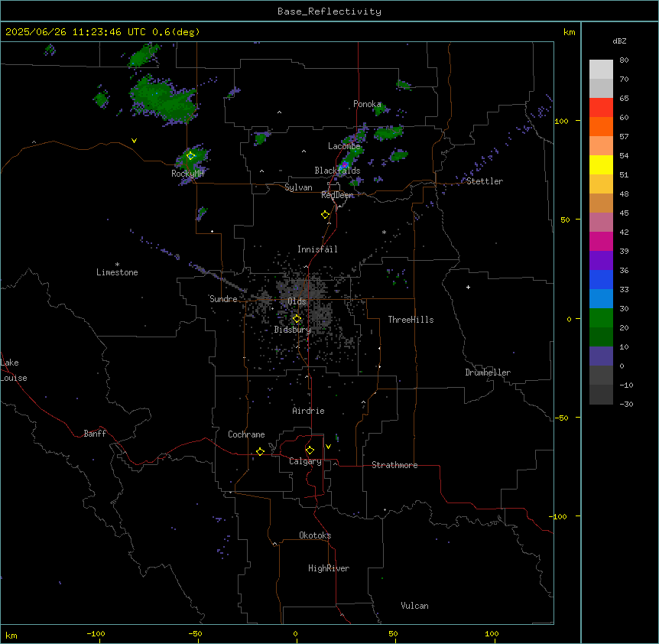Click the ThreeHills city label
Image resolution: width=659 pixels, height=644 pixels.
(x=411, y=320)
